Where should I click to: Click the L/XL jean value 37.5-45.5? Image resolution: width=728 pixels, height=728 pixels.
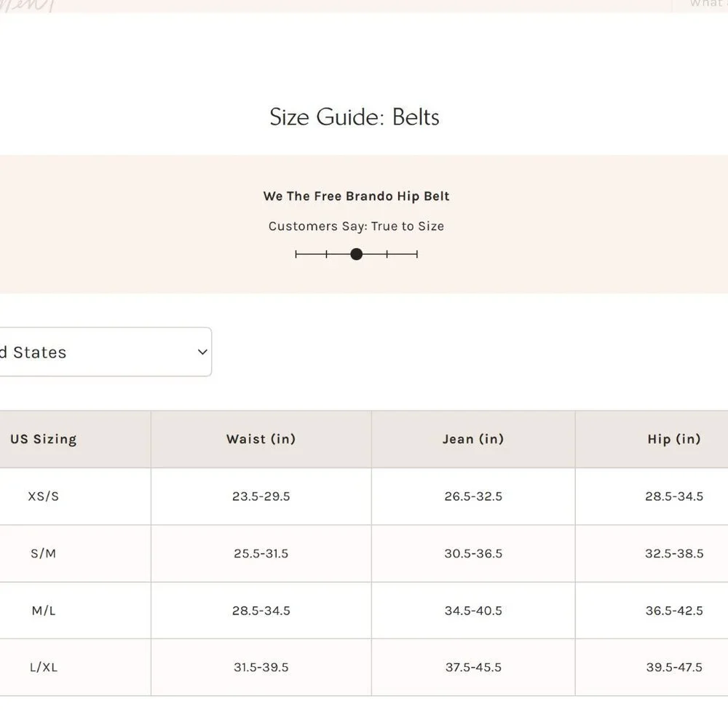[473, 667]
